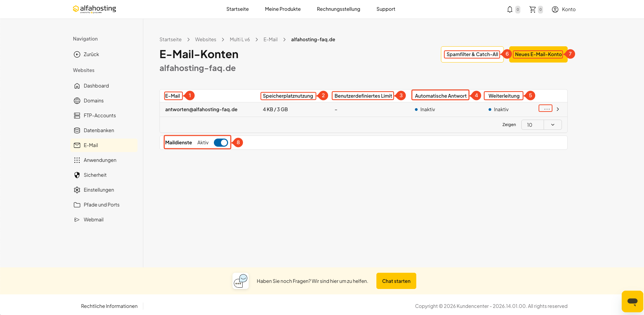
Task: Click the Weiterleitung column header
Action: coord(504,96)
